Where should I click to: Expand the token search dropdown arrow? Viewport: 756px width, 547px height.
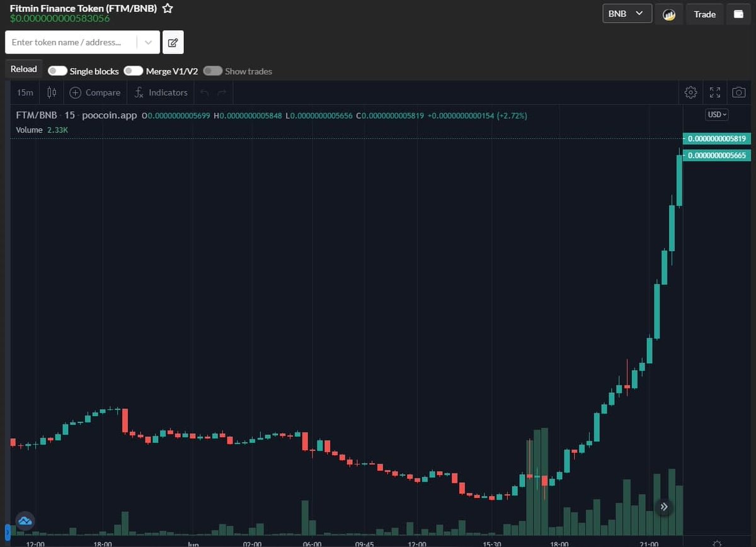click(148, 42)
